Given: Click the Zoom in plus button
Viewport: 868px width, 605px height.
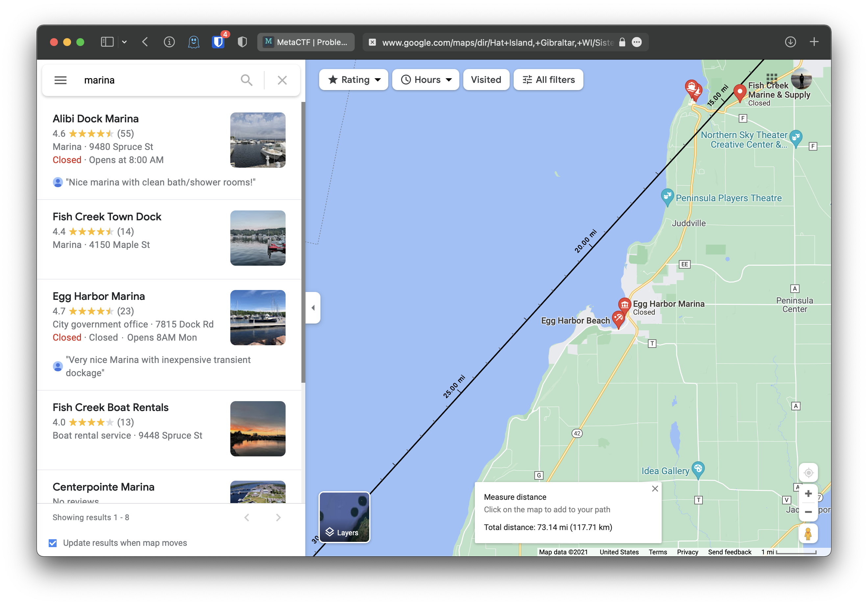Looking at the screenshot, I should click(808, 494).
